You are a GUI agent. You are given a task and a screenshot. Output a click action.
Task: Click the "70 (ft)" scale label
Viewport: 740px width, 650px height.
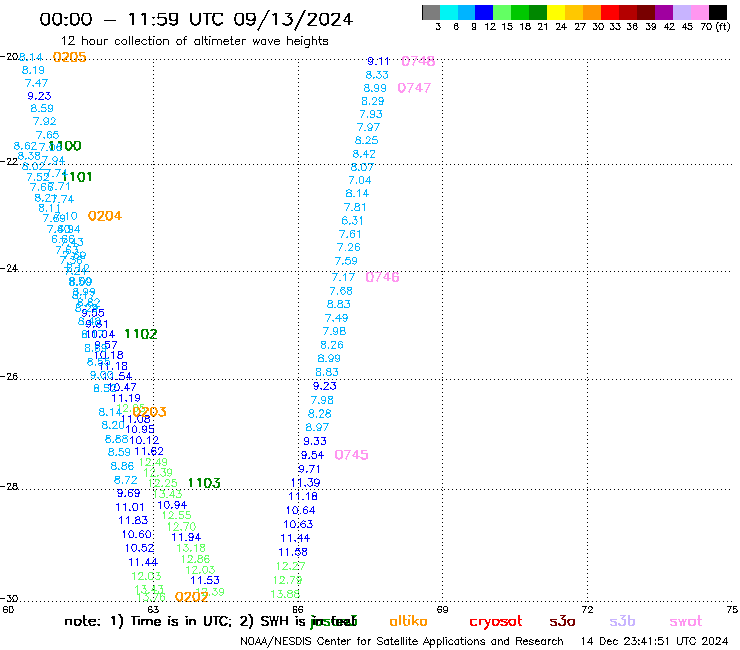point(715,26)
